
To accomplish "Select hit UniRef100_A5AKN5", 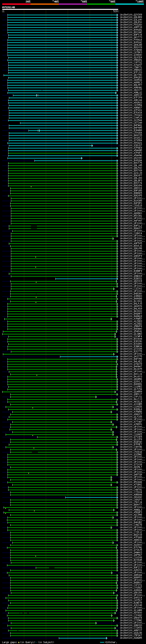I will click(131, 151).
